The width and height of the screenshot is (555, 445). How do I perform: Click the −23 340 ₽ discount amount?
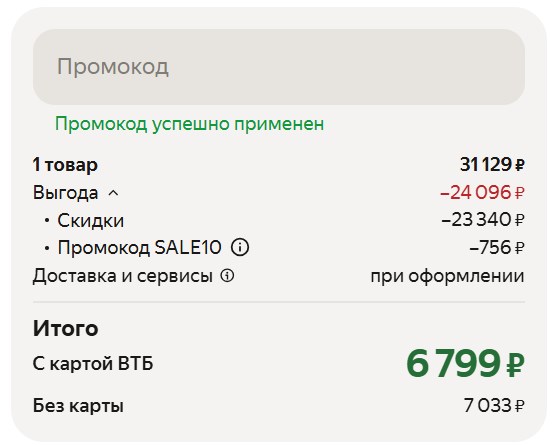pyautogui.click(x=483, y=220)
